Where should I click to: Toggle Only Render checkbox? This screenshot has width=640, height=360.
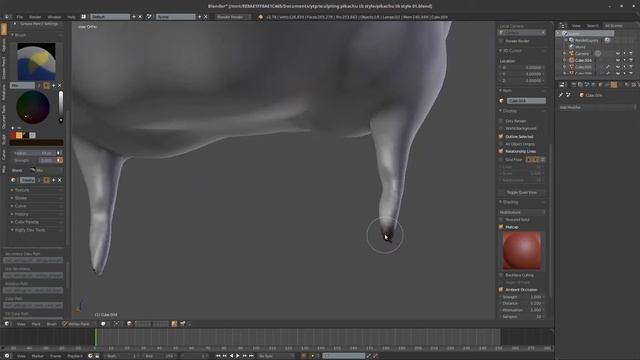click(x=501, y=121)
